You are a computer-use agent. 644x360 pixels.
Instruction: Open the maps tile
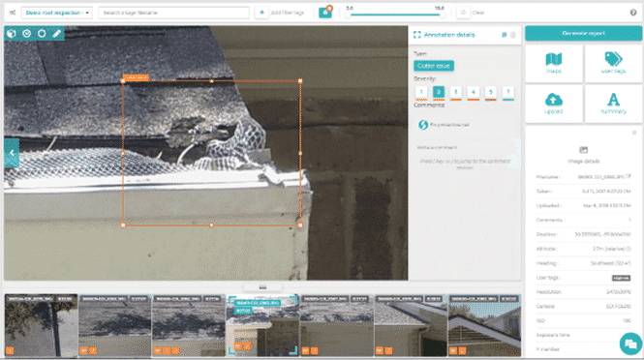click(x=554, y=63)
